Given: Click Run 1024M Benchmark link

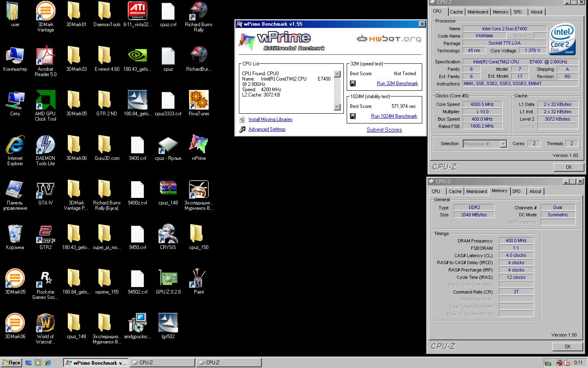Looking at the screenshot, I should [394, 116].
